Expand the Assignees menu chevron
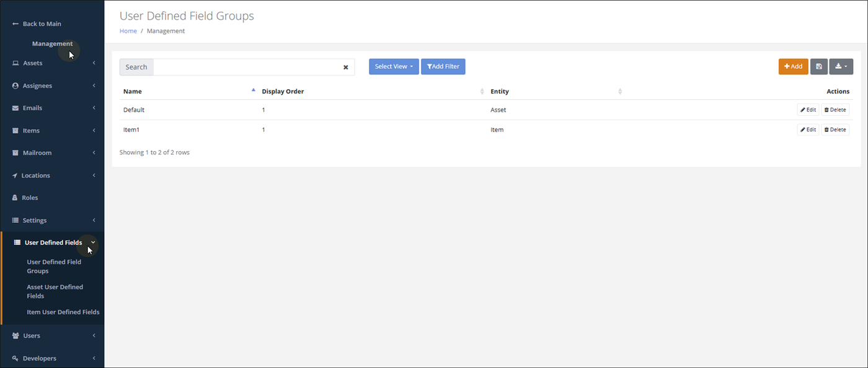Viewport: 868px width, 368px height. click(x=94, y=85)
